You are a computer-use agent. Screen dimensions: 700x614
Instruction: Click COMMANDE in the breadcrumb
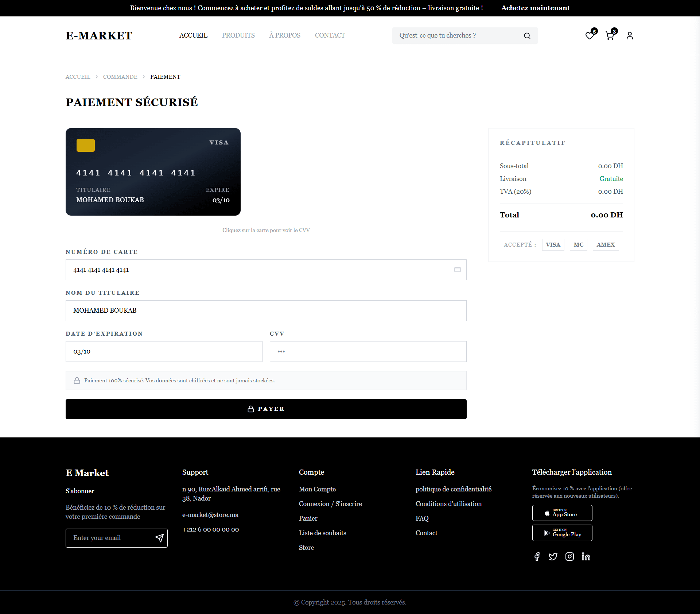click(x=120, y=77)
